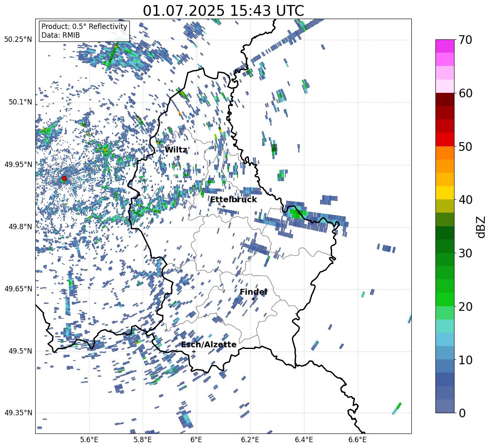
Task: Click the 49.8°N latitude label
Action: point(20,227)
